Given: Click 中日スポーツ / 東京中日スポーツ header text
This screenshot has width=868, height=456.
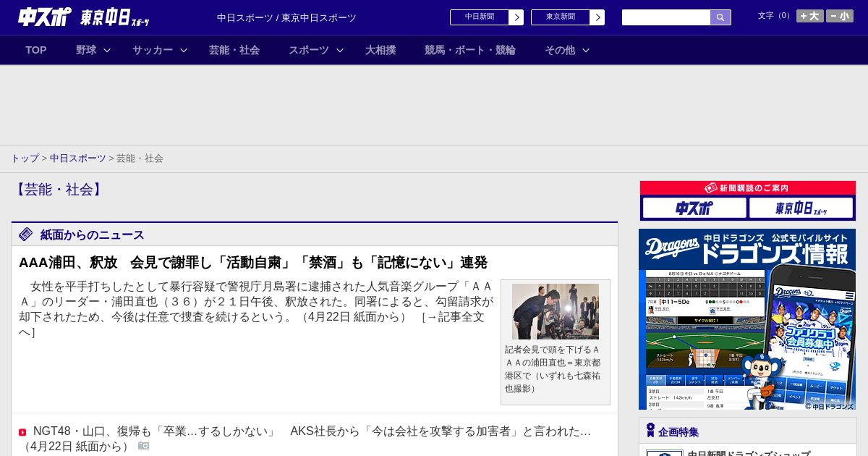Looking at the screenshot, I should 286,17.
